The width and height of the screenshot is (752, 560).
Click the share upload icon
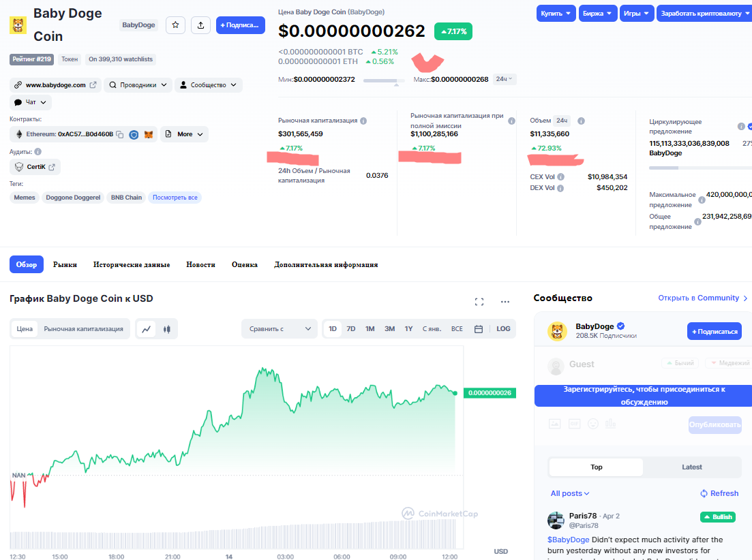click(x=200, y=25)
